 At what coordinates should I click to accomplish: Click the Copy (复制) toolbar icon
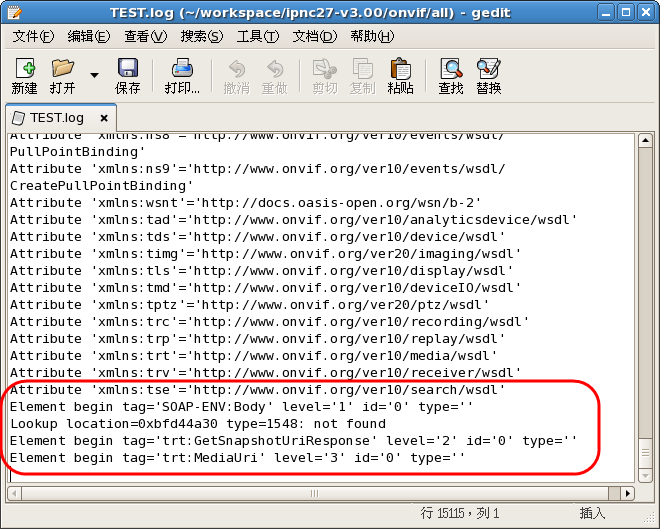(362, 69)
